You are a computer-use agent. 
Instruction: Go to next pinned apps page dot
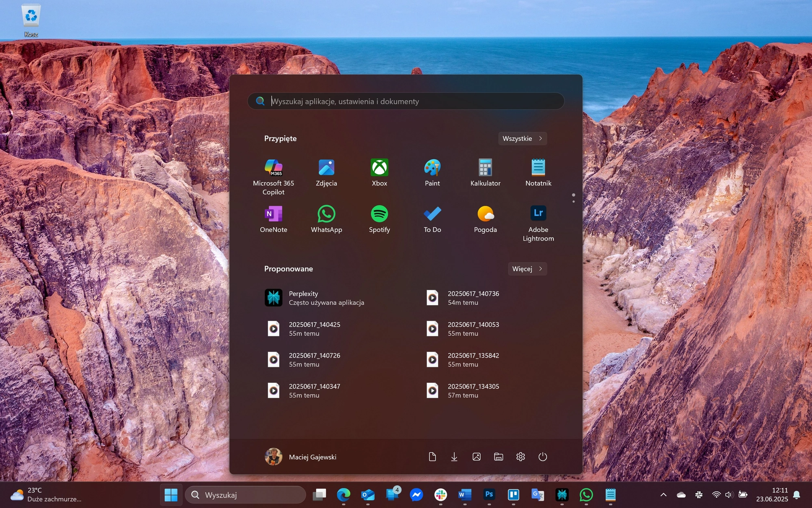click(x=573, y=202)
